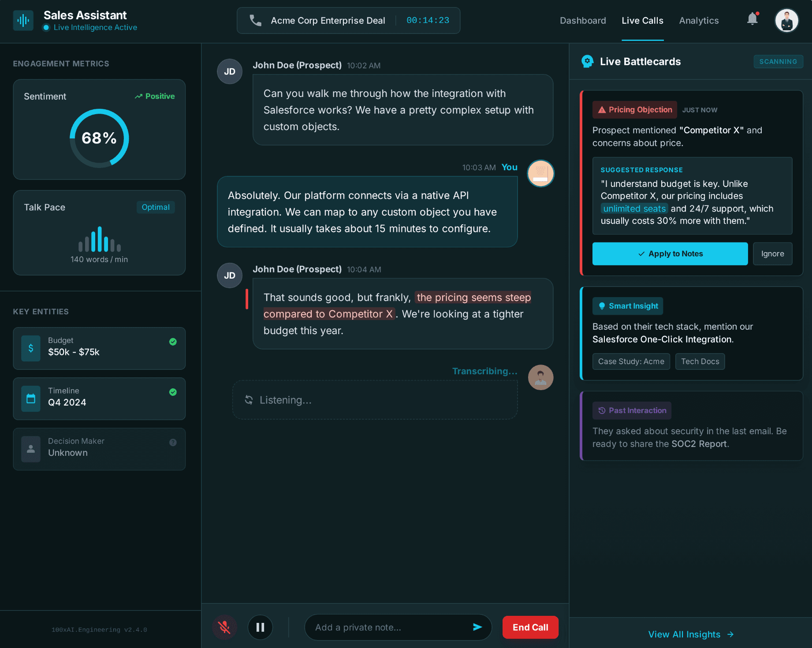
Task: Send the private note with the arrow icon
Action: [x=478, y=627]
